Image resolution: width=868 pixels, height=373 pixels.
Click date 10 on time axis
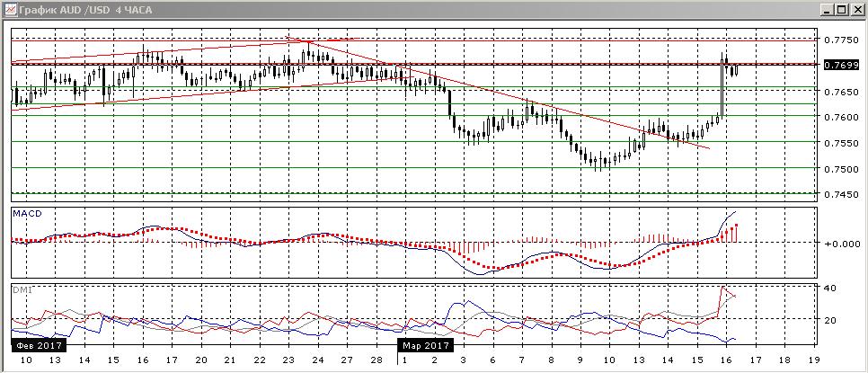pos(26,360)
